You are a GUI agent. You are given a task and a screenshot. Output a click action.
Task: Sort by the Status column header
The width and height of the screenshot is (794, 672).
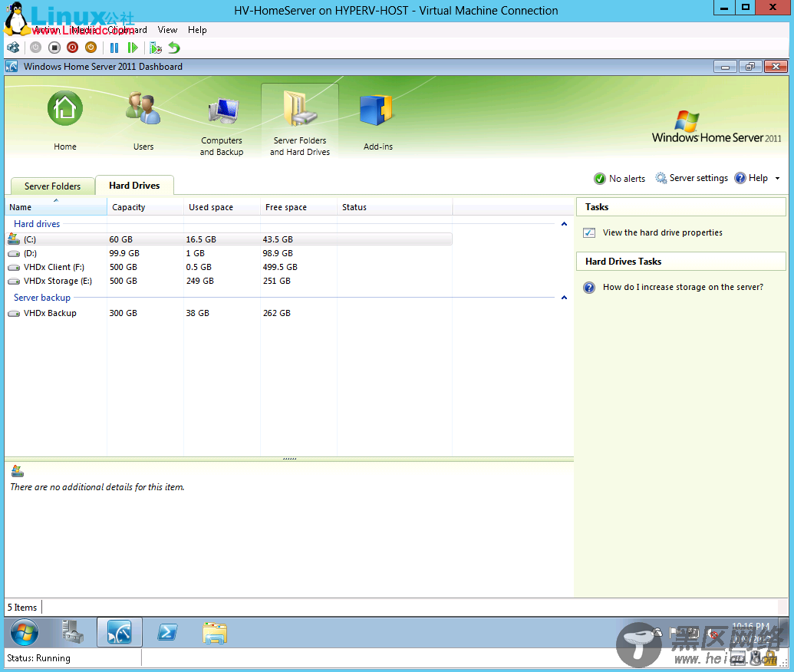click(394, 207)
